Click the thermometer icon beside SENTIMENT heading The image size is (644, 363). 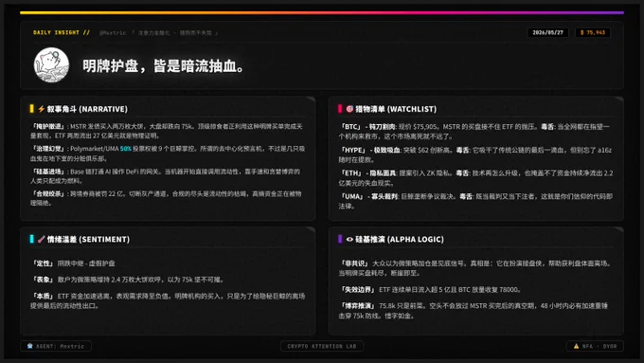41,239
